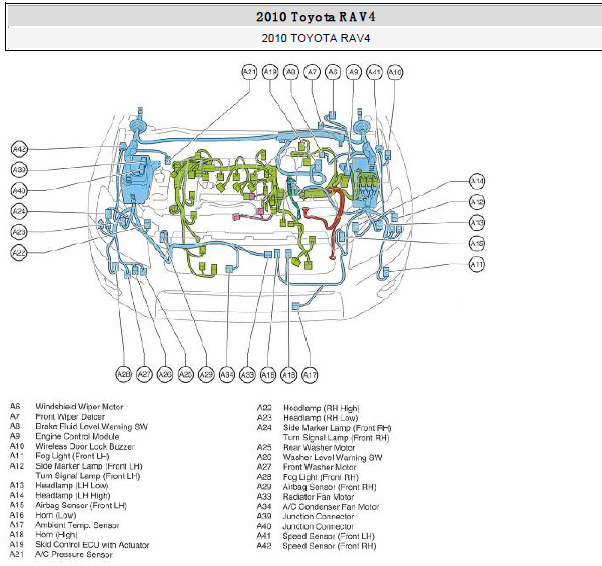Click the circled A22 callout marker
The width and height of the screenshot is (602, 566).
coord(19,253)
